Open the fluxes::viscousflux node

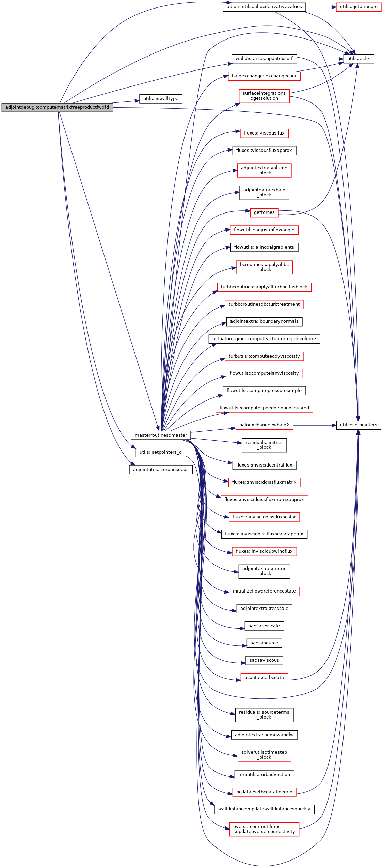pos(264,133)
